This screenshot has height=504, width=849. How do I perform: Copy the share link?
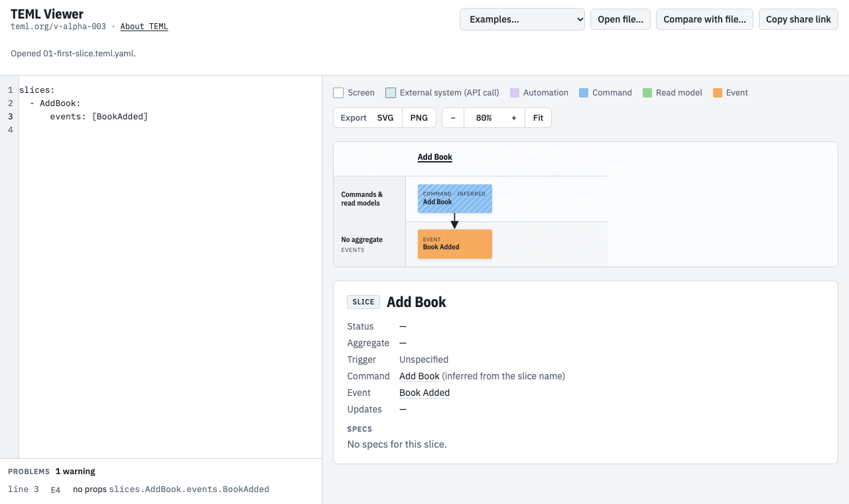tap(799, 19)
